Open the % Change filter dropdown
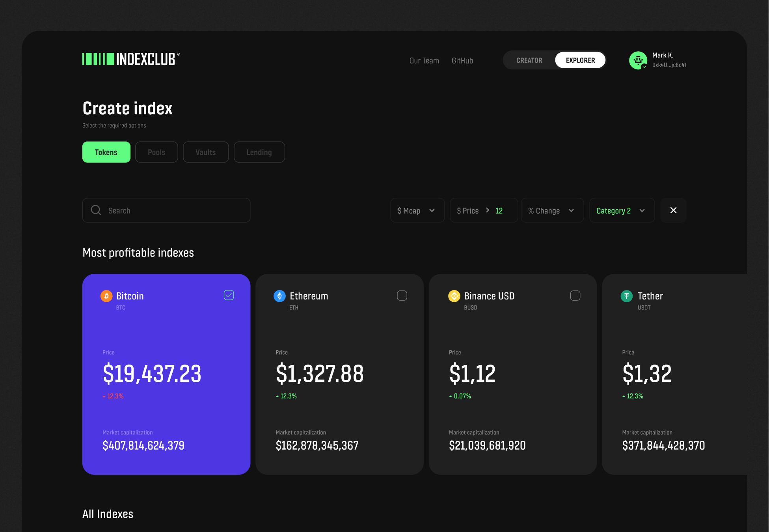Screen dimensions: 769x532 551,210
